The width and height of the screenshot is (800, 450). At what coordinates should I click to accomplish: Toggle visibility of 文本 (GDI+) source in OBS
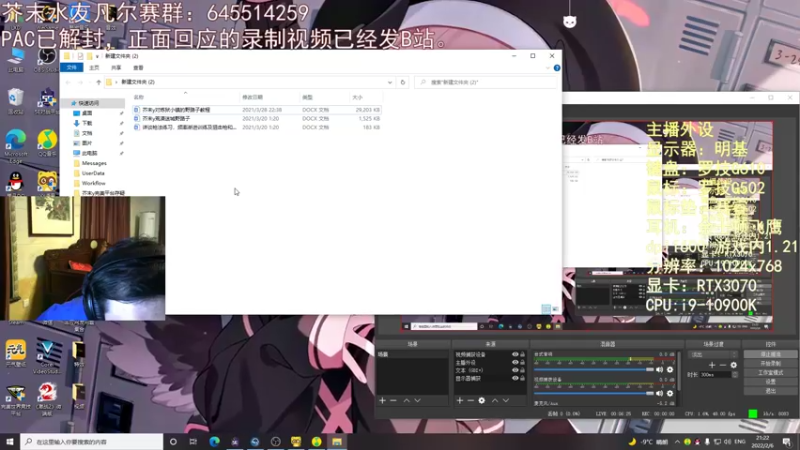tap(515, 370)
